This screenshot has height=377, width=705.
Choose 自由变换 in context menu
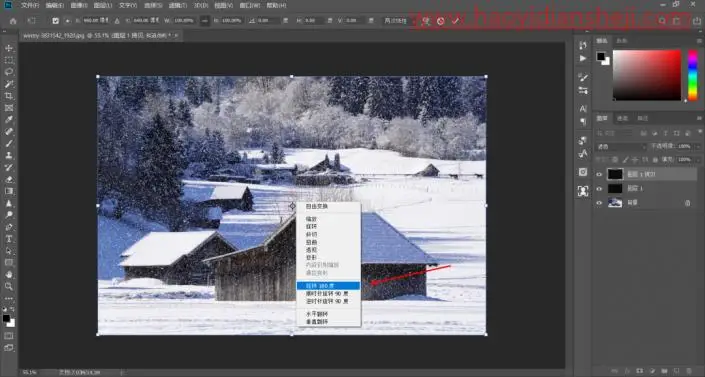tap(328, 206)
